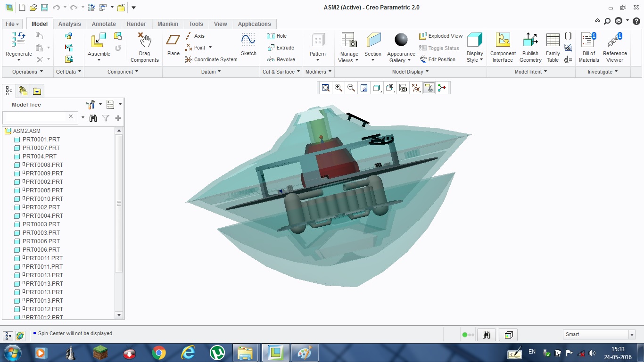Screen dimensions: 644x363
Task: Pick the Revolve tool
Action: 281,59
